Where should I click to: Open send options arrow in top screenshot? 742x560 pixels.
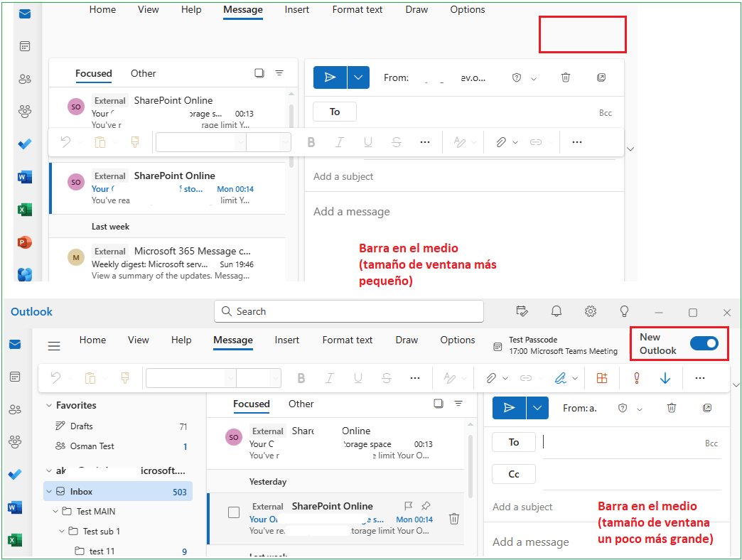tap(358, 77)
